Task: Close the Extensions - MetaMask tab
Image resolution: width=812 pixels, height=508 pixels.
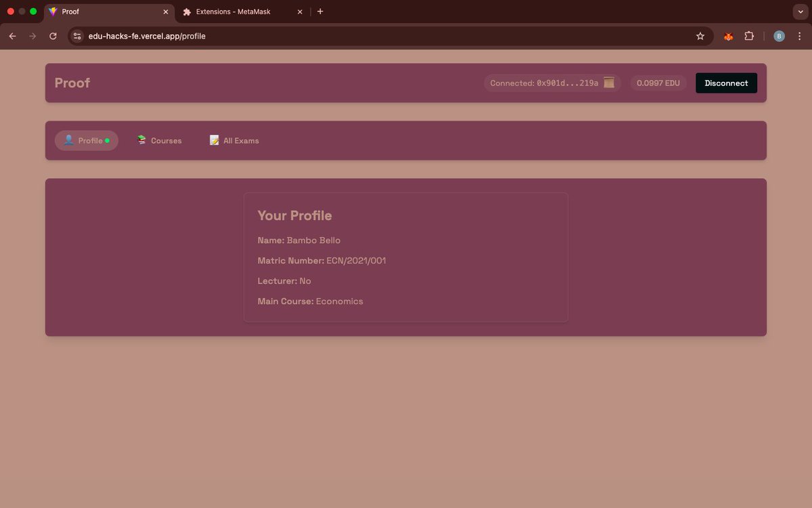Action: coord(300,12)
